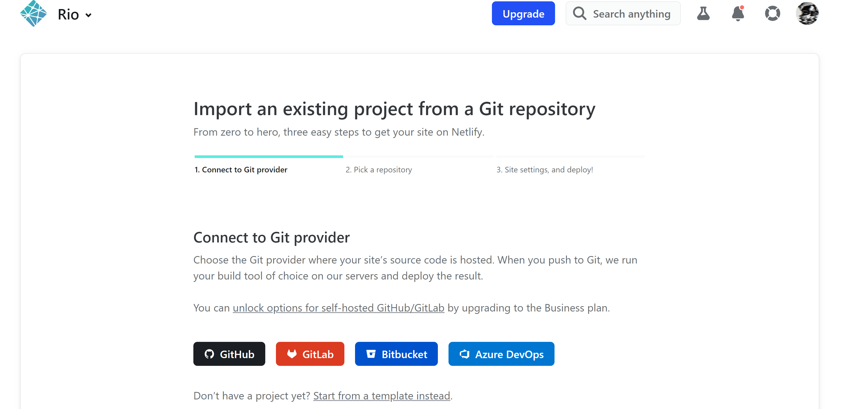Click the GitHub octocat icon
This screenshot has width=868, height=409.
pos(209,354)
